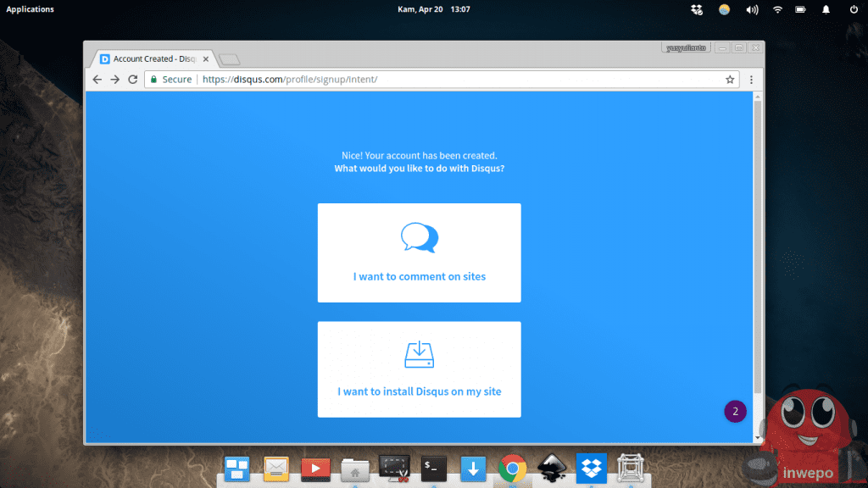Minimize the Chrome window
This screenshot has height=488, width=868.
(722, 48)
